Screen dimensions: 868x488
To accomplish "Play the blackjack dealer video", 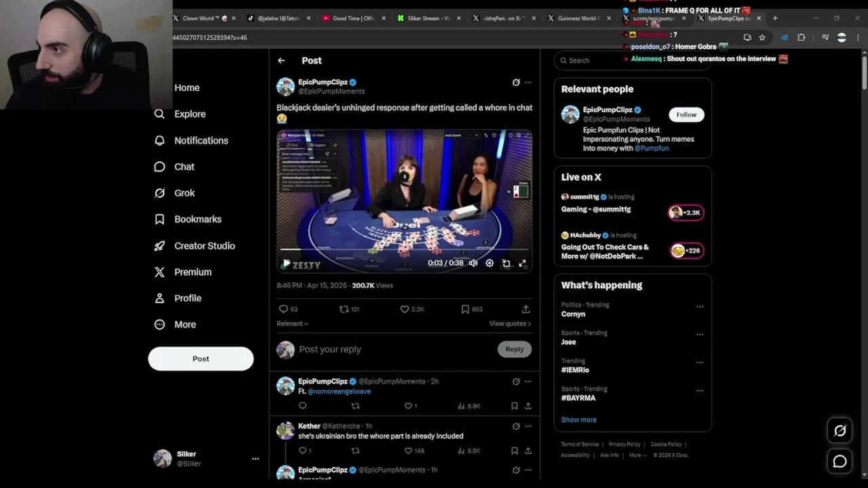I will tap(286, 263).
